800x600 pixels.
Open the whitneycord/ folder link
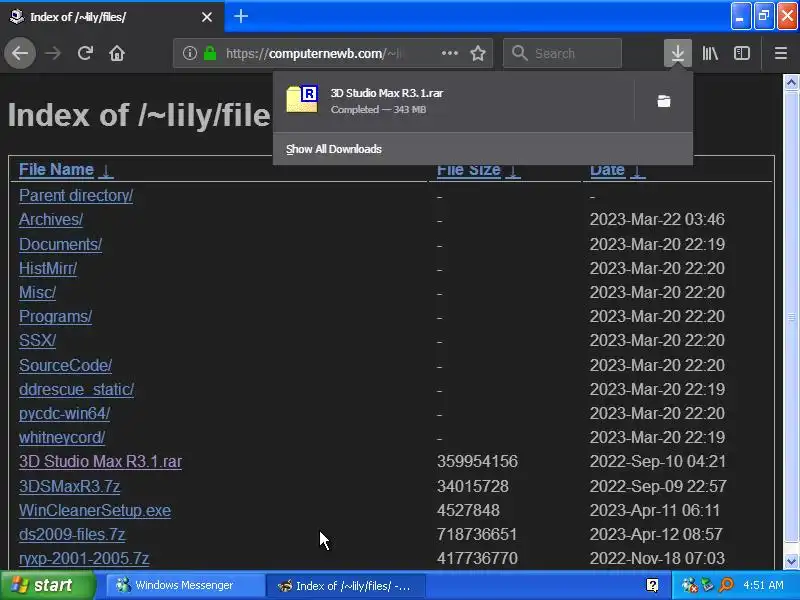tap(62, 437)
